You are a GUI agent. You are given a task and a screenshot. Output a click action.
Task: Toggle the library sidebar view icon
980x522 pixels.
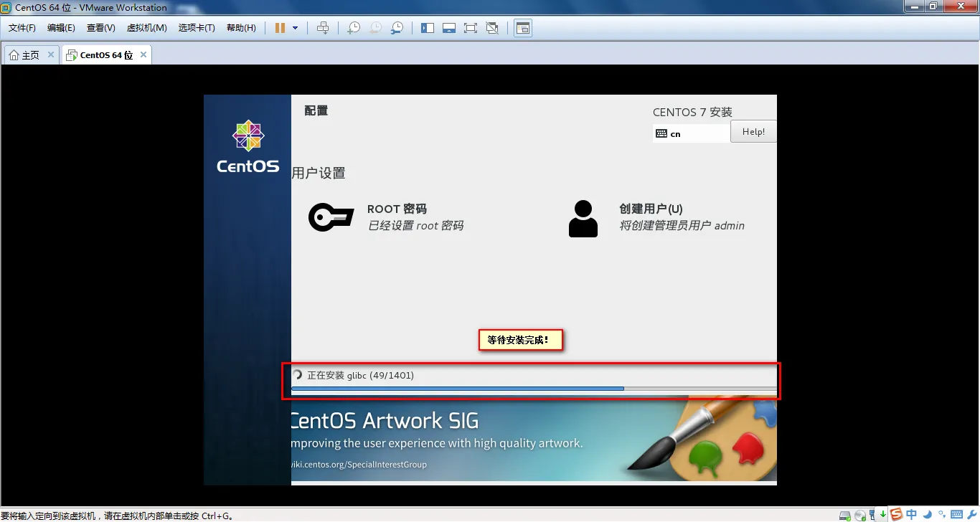coord(428,28)
